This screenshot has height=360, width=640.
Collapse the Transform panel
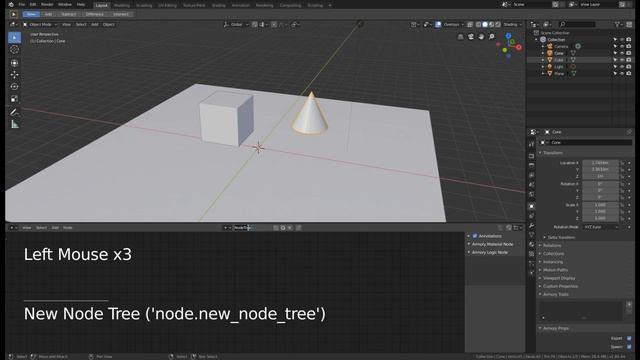552,153
